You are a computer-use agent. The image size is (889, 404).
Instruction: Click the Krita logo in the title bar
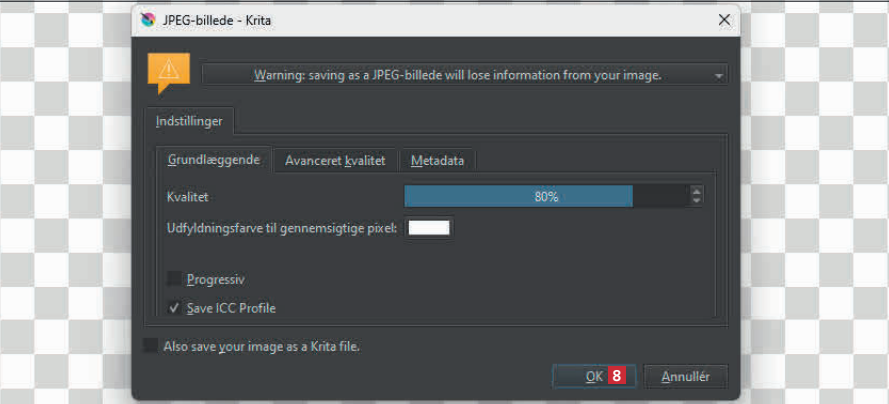(x=148, y=19)
